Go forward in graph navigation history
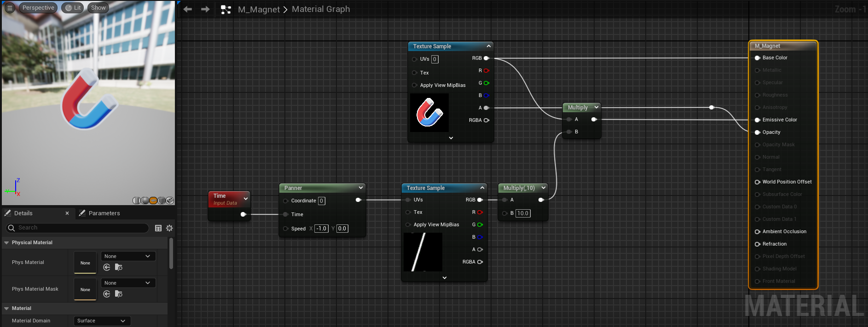This screenshot has width=868, height=327. 205,9
